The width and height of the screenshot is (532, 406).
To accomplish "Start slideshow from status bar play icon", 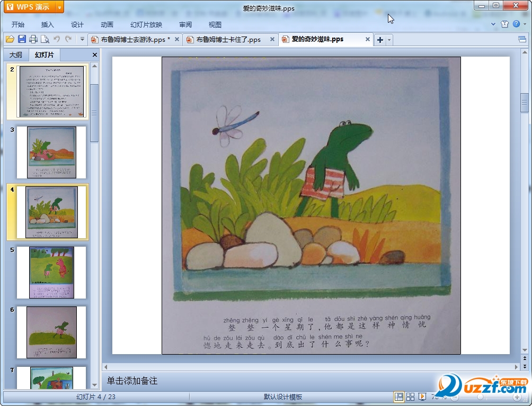I will point(422,396).
